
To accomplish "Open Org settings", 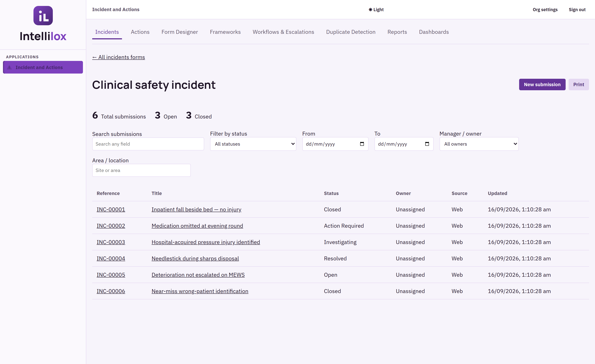I will [x=545, y=10].
